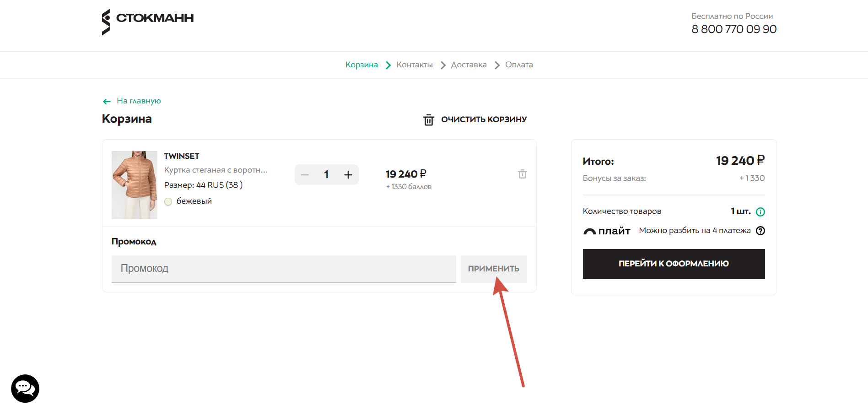The height and width of the screenshot is (417, 868).
Task: Click the Количество товаров label
Action: pyautogui.click(x=622, y=211)
